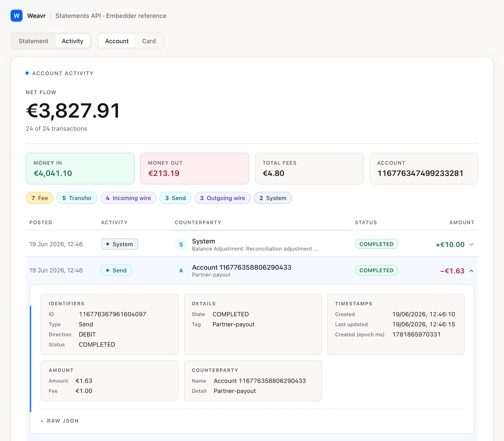Toggle the 4 Incoming wire filter chip

128,198
